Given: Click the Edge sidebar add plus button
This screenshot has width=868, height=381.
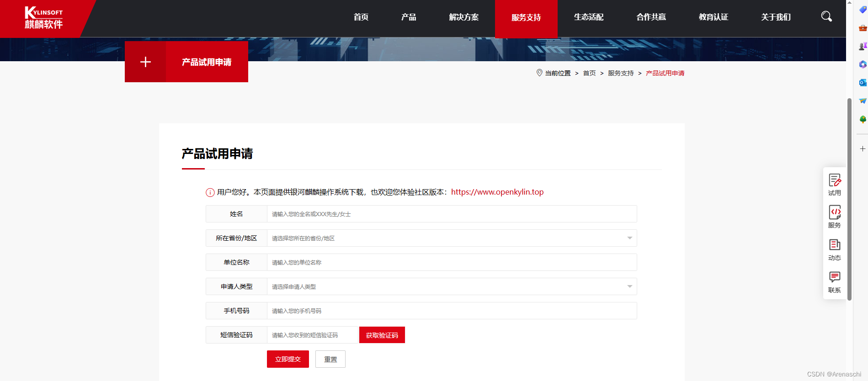Looking at the screenshot, I should 863,149.
